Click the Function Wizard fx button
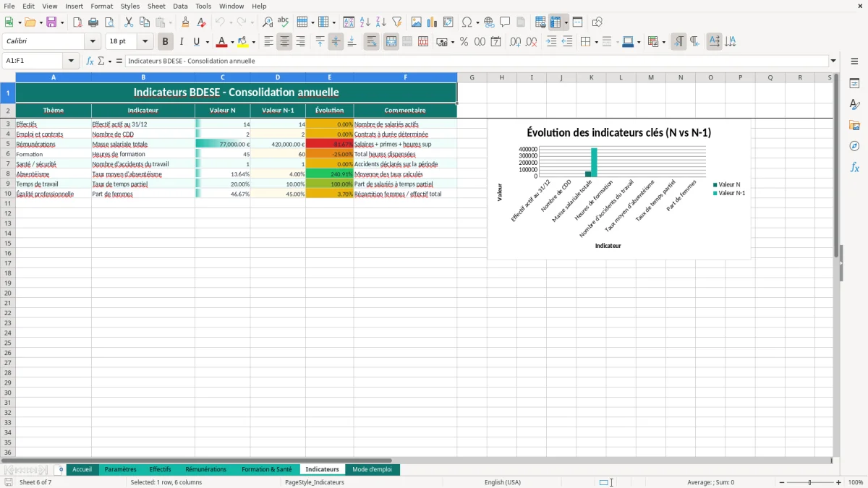Viewport: 868px width, 488px height. click(x=90, y=61)
